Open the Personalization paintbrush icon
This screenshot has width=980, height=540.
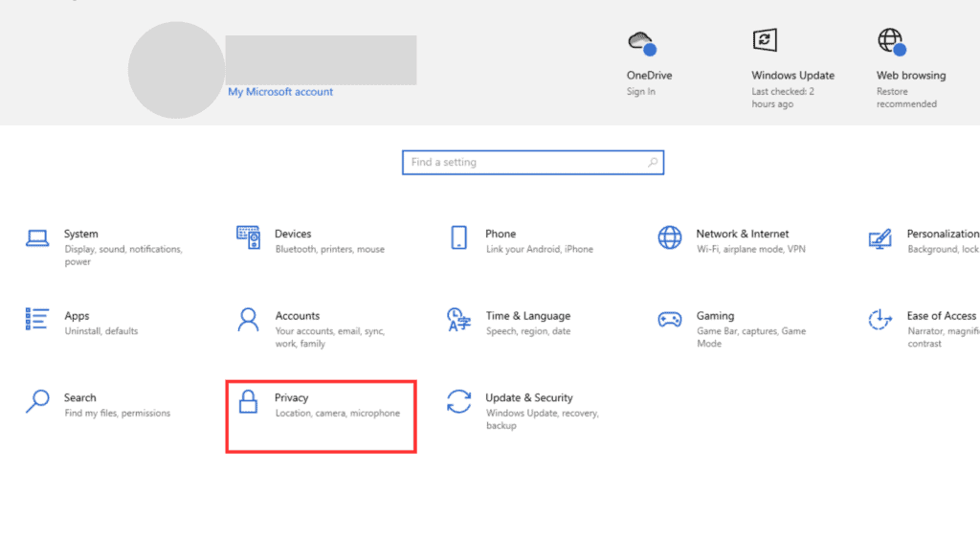click(880, 238)
